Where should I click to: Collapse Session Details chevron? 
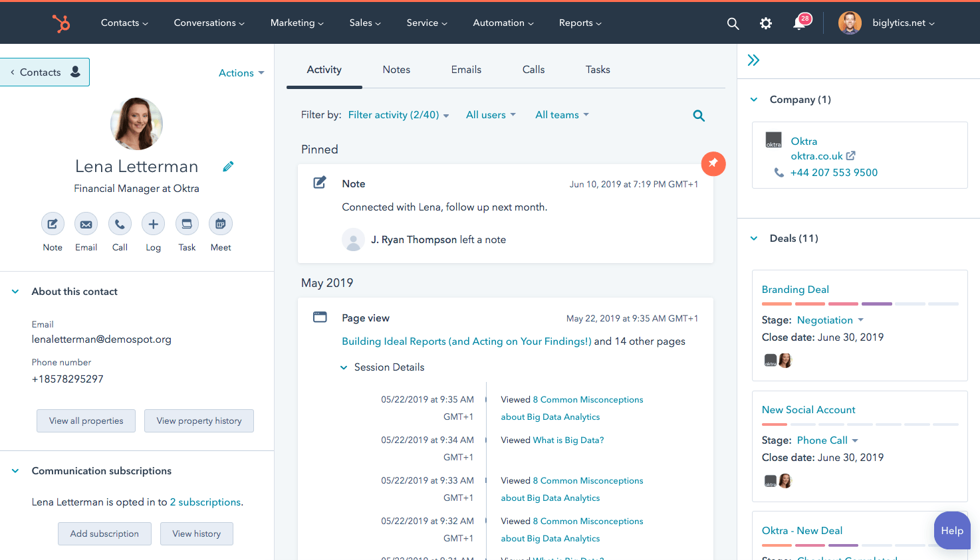(344, 367)
